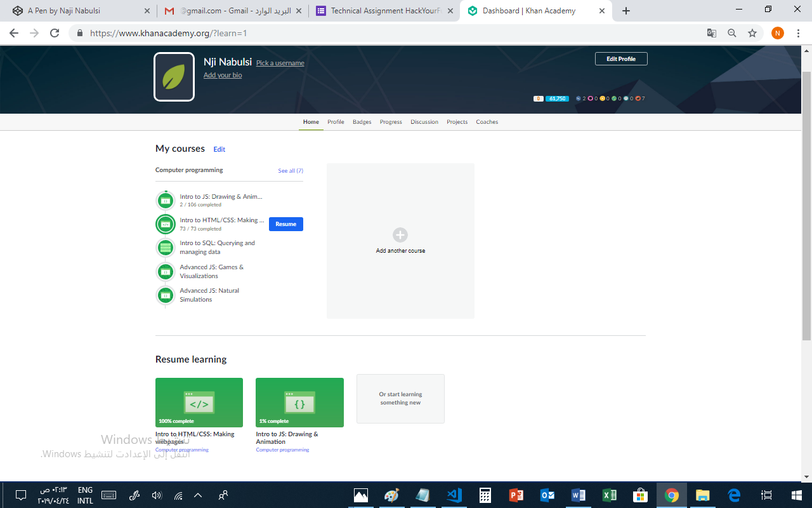
Task: Open Chrome profile N avatar
Action: coord(778,33)
